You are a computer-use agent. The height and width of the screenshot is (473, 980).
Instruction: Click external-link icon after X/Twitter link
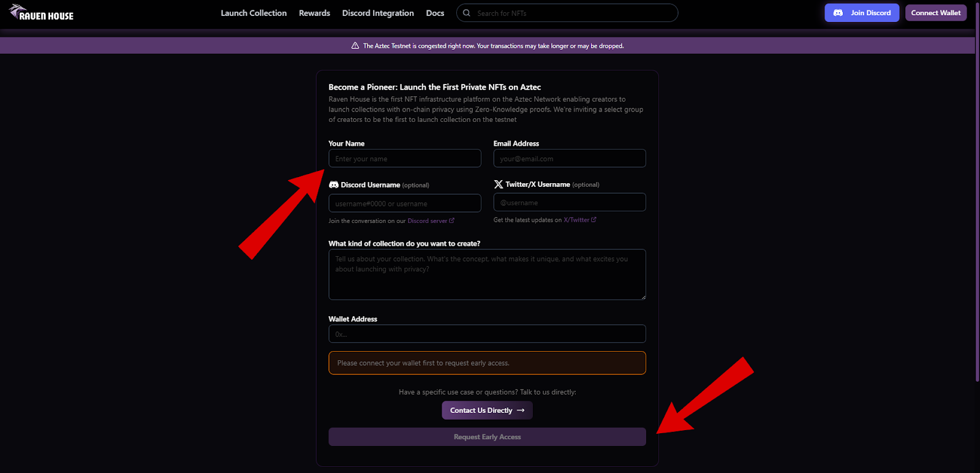click(594, 219)
